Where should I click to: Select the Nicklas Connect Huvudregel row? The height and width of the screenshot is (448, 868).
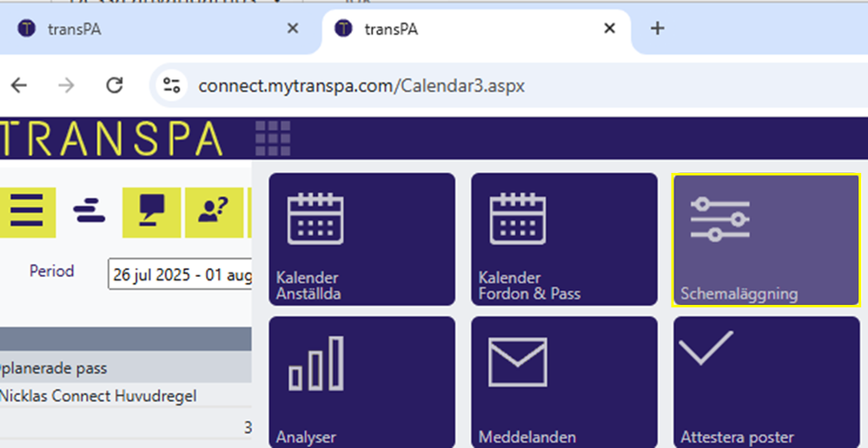[x=126, y=396]
